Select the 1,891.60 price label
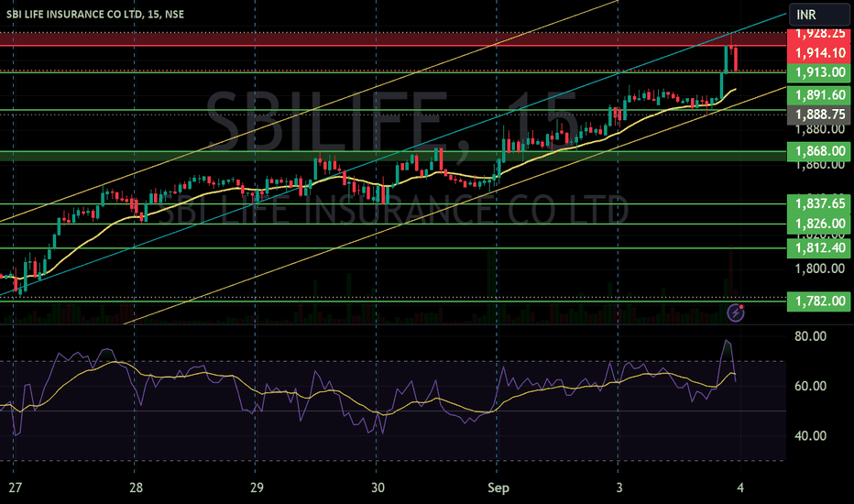 818,94
